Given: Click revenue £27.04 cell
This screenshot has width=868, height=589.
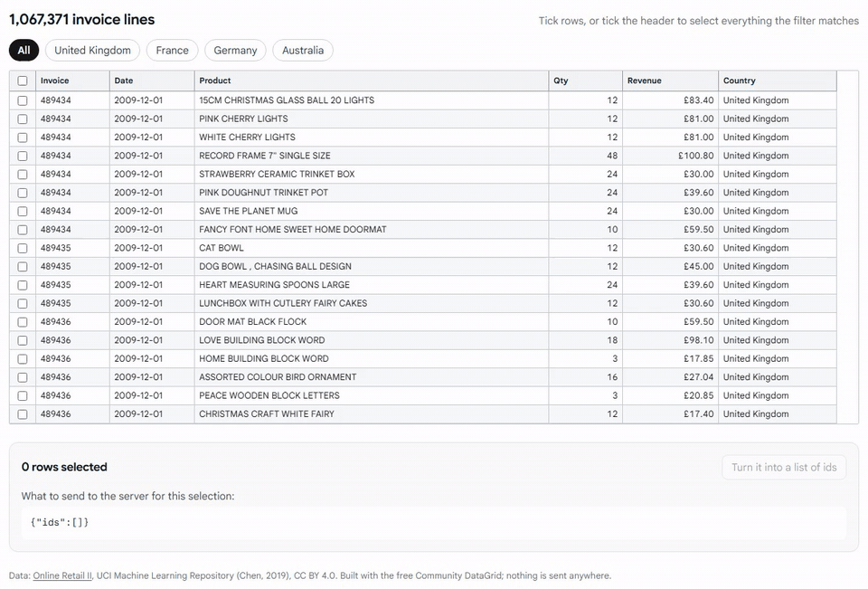Looking at the screenshot, I should [670, 377].
